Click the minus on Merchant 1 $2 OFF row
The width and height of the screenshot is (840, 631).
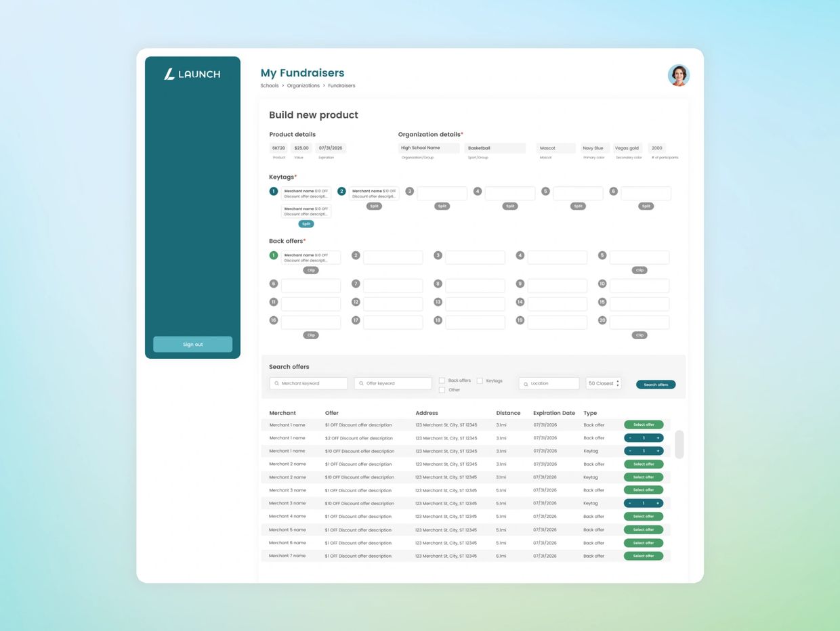pyautogui.click(x=630, y=438)
